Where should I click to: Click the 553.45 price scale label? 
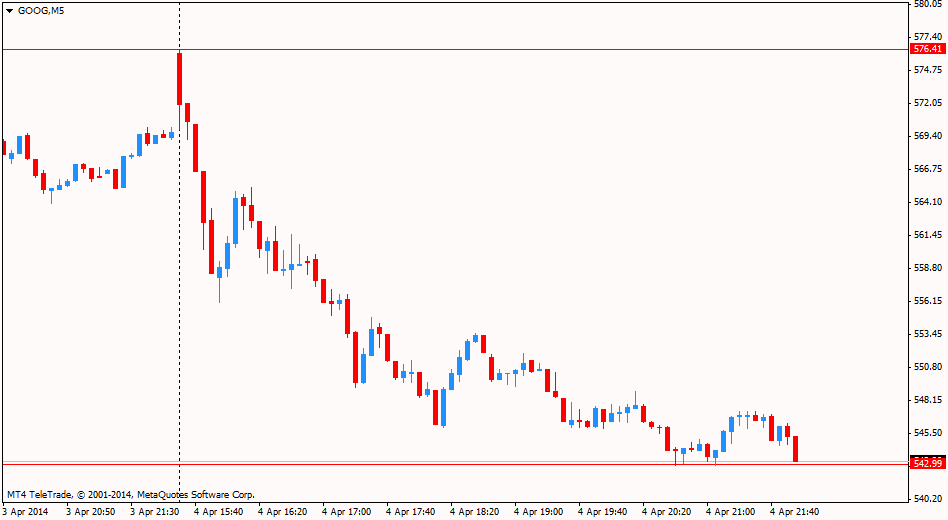[928, 334]
